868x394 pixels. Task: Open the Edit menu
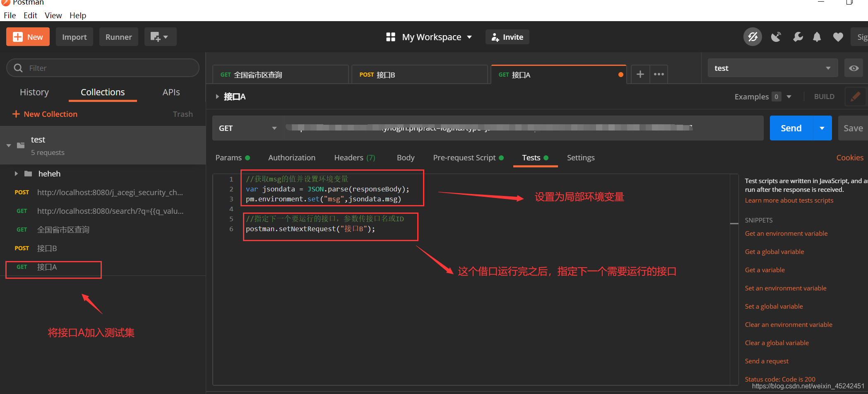tap(30, 15)
